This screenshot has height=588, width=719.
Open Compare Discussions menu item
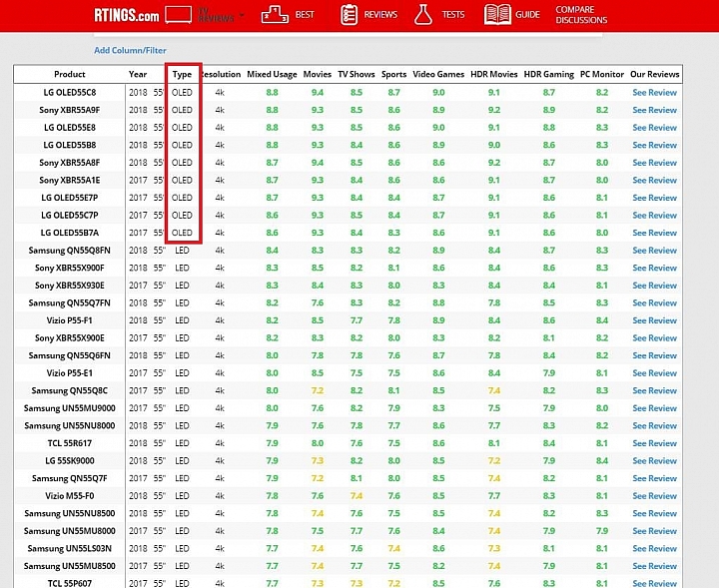tap(581, 15)
